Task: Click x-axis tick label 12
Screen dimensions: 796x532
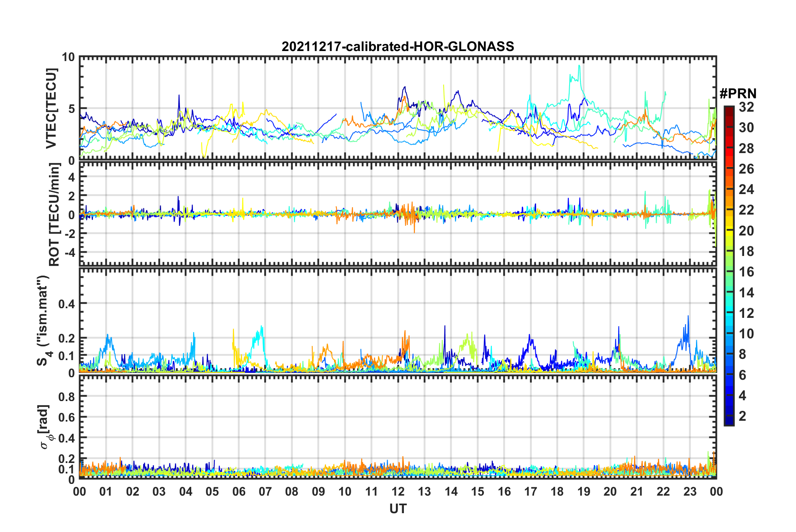Action: click(x=398, y=491)
